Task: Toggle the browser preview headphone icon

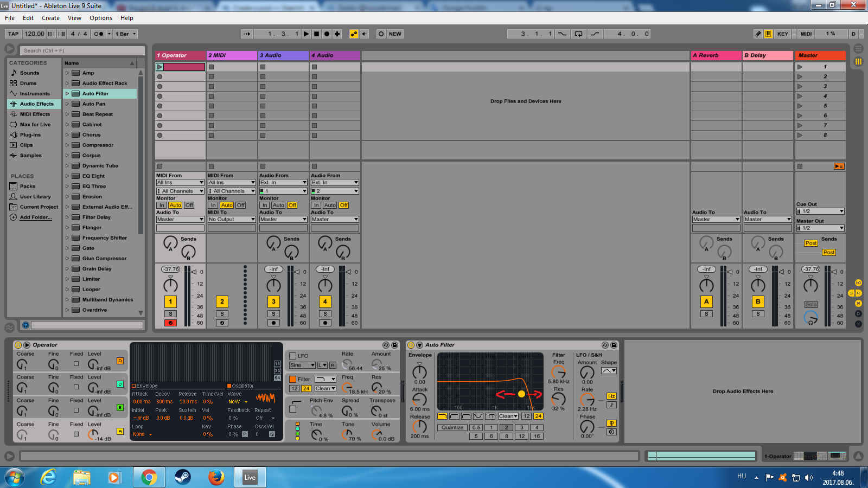Action: click(25, 325)
